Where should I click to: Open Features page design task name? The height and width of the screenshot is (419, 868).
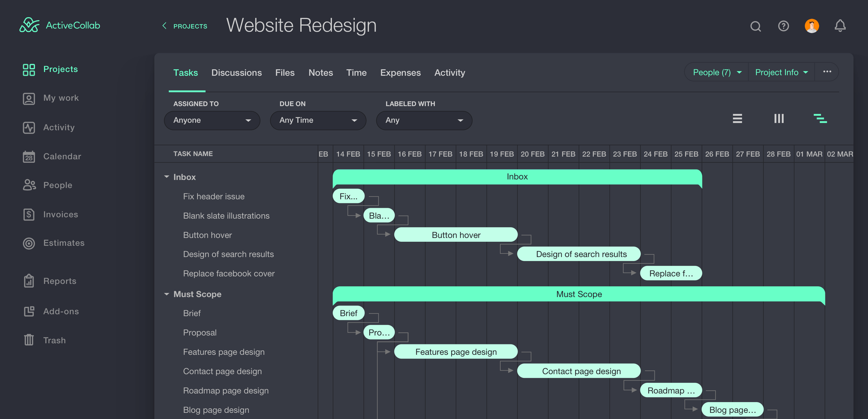[224, 352]
